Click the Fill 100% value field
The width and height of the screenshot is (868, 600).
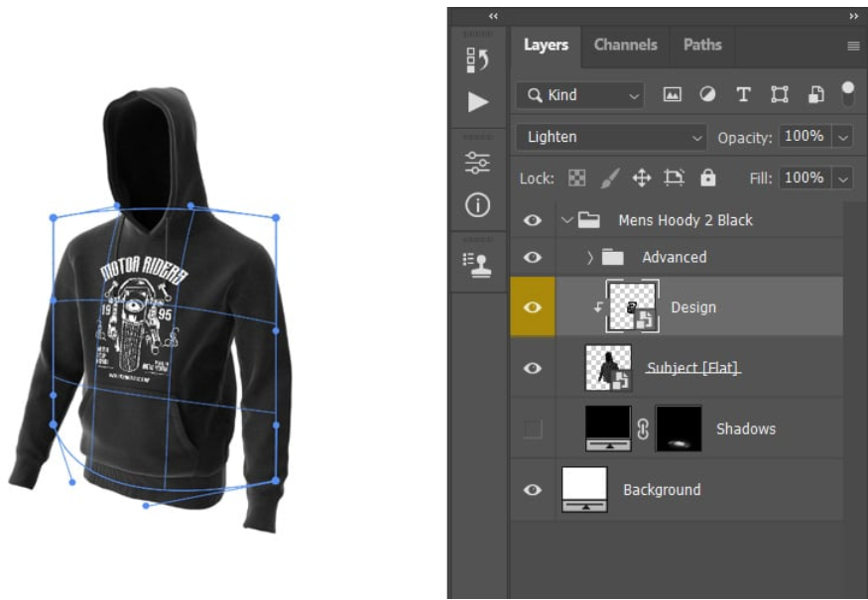point(805,179)
